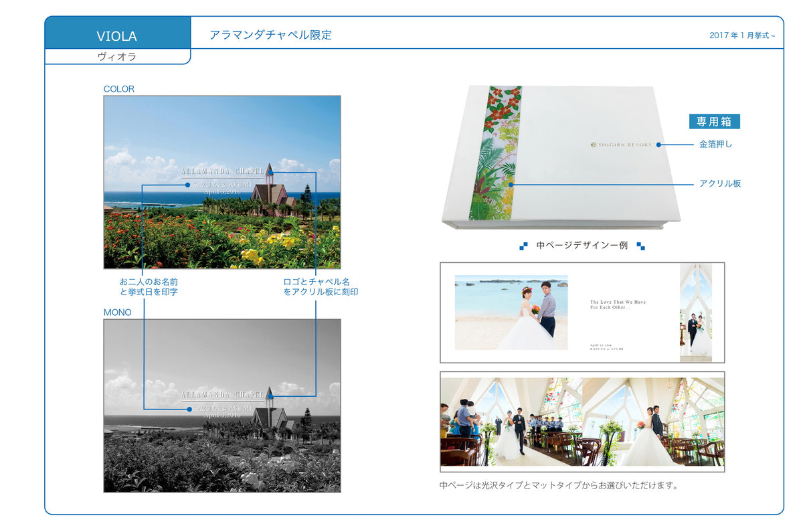Click the SHIGIRA RESORT gold logo on the box
803x532 pixels.
(621, 145)
